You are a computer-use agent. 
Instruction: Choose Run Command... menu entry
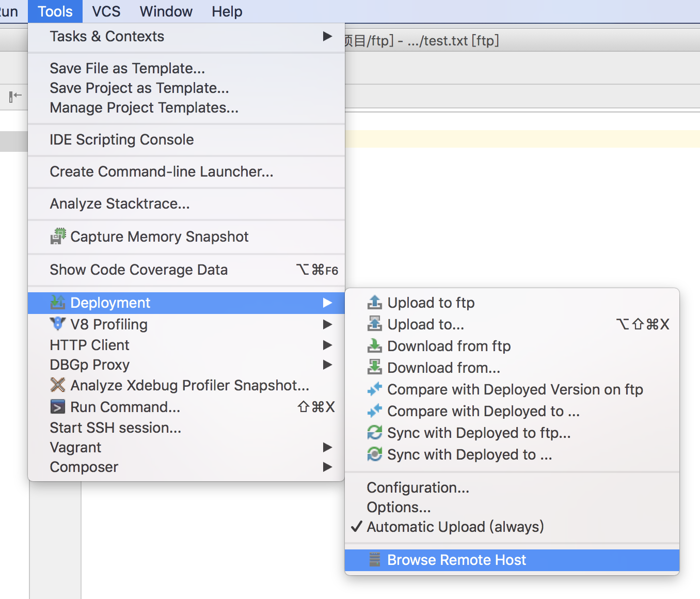click(186, 407)
